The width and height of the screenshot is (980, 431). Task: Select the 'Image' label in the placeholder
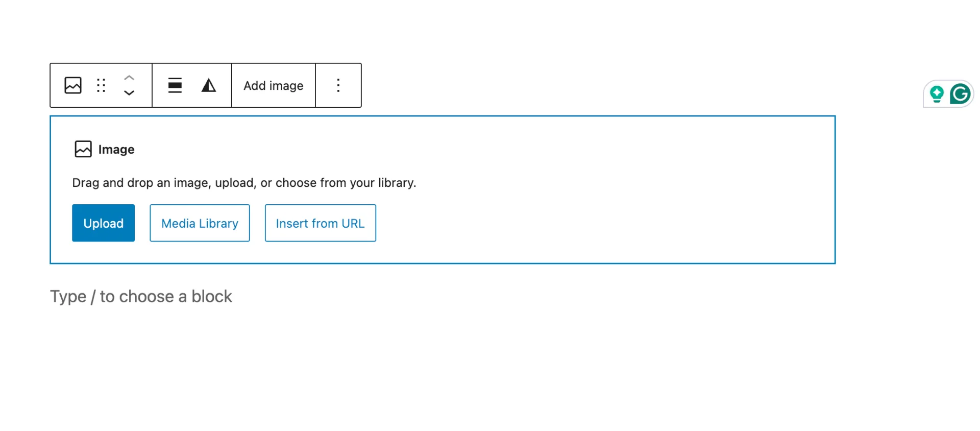click(x=116, y=150)
